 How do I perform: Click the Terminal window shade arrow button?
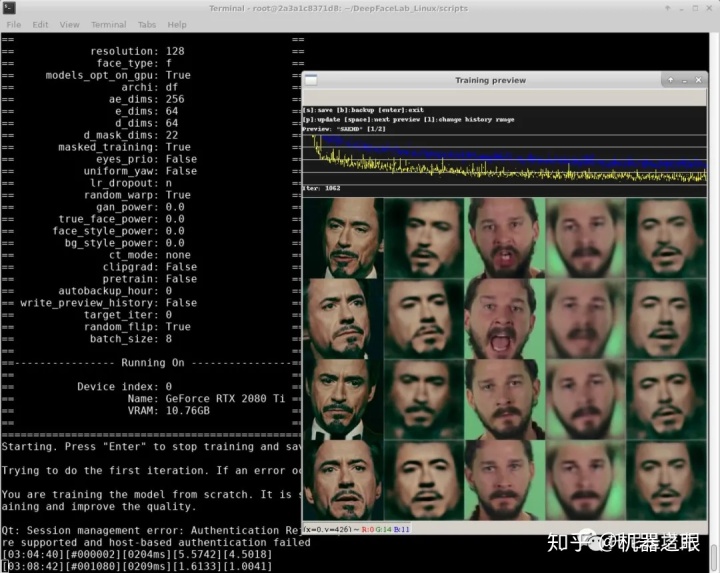coord(668,8)
